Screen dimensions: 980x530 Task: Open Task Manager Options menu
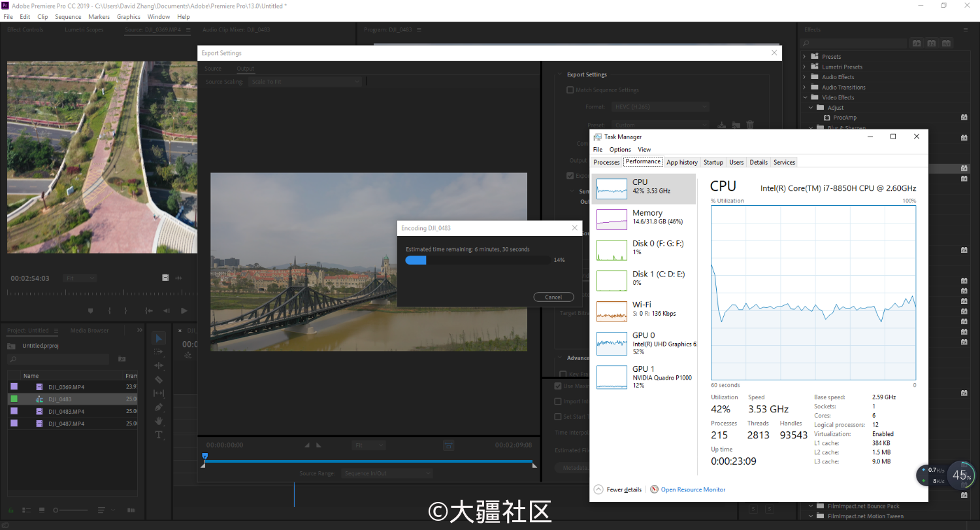[620, 150]
